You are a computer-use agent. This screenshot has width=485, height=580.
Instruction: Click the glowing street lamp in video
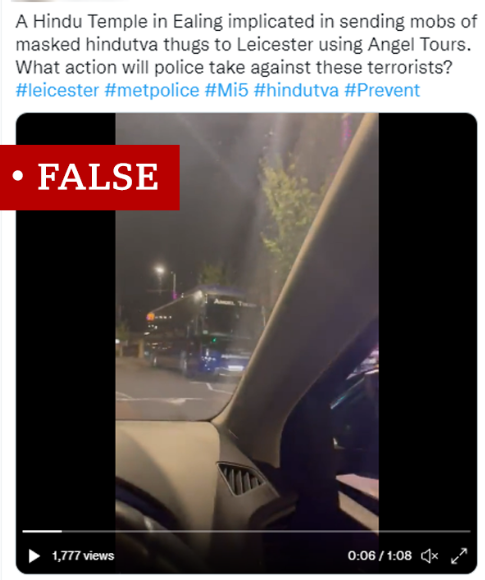click(159, 270)
